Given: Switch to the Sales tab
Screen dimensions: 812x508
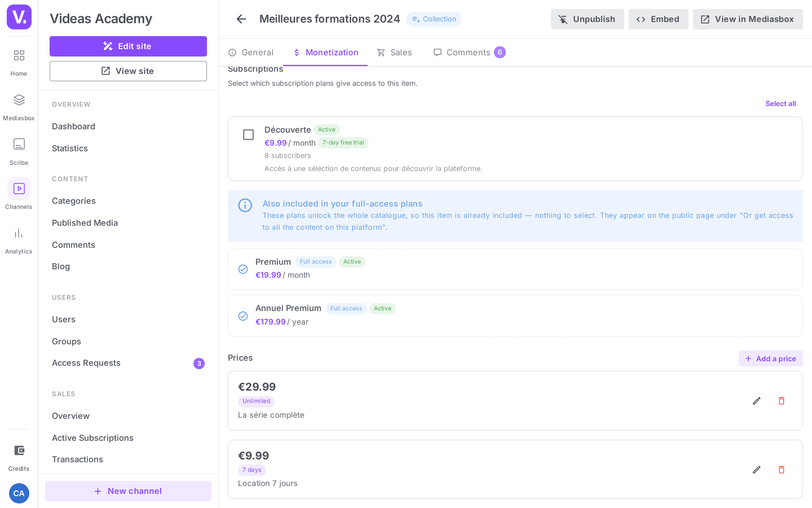Looking at the screenshot, I should 395,52.
